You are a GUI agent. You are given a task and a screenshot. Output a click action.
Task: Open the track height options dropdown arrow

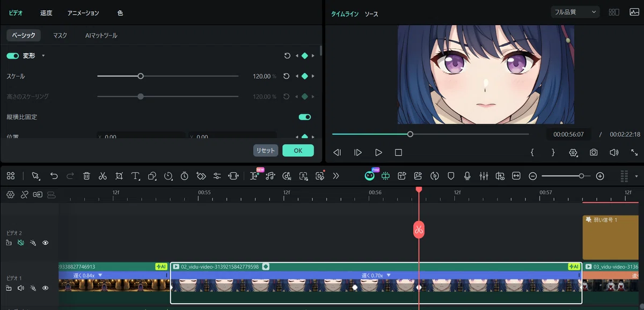tap(636, 176)
